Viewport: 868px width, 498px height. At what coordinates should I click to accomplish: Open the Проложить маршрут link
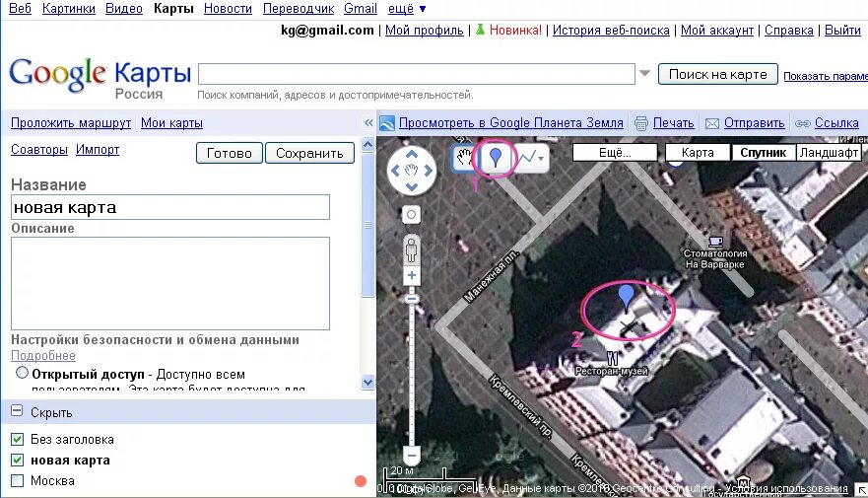coord(71,123)
